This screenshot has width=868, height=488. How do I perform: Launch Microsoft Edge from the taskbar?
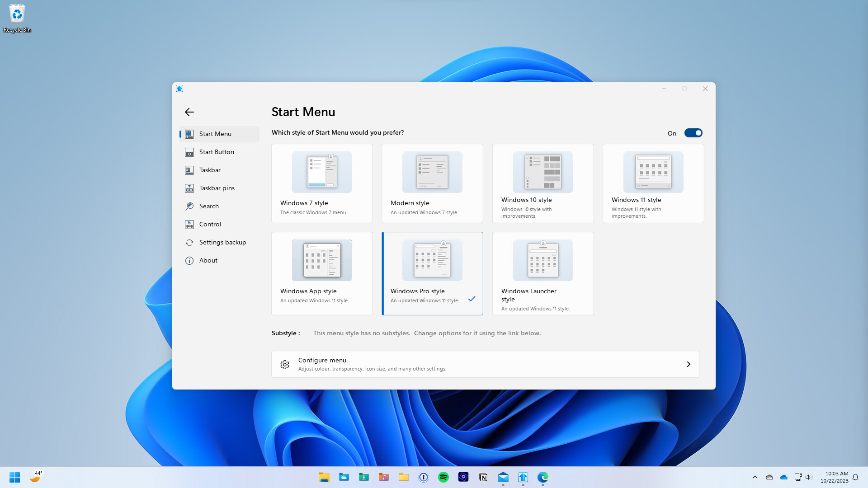542,477
